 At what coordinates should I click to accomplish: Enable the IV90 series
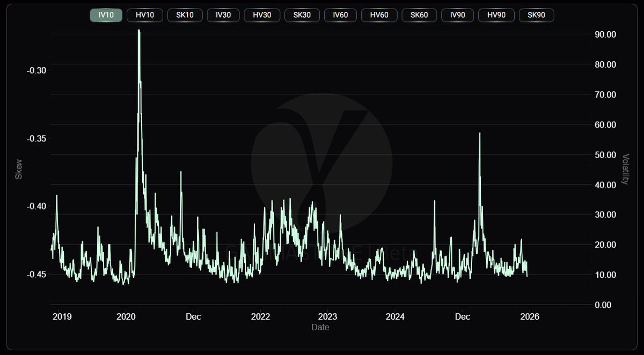pyautogui.click(x=458, y=15)
